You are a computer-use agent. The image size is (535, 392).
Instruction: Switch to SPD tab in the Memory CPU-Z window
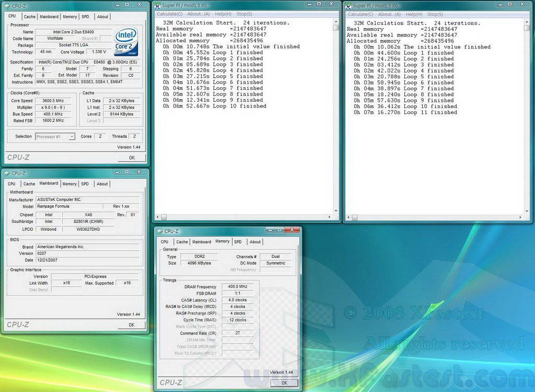click(238, 242)
